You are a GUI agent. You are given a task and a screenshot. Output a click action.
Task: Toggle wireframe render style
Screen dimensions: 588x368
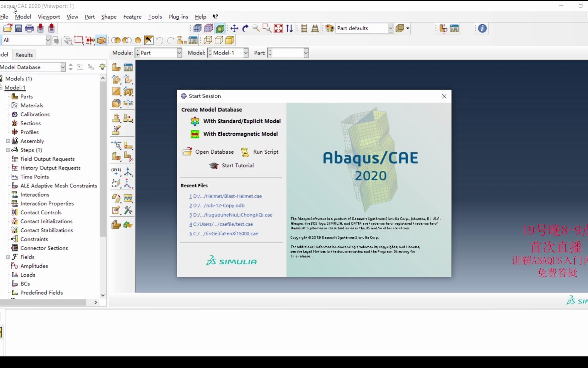tap(208, 40)
